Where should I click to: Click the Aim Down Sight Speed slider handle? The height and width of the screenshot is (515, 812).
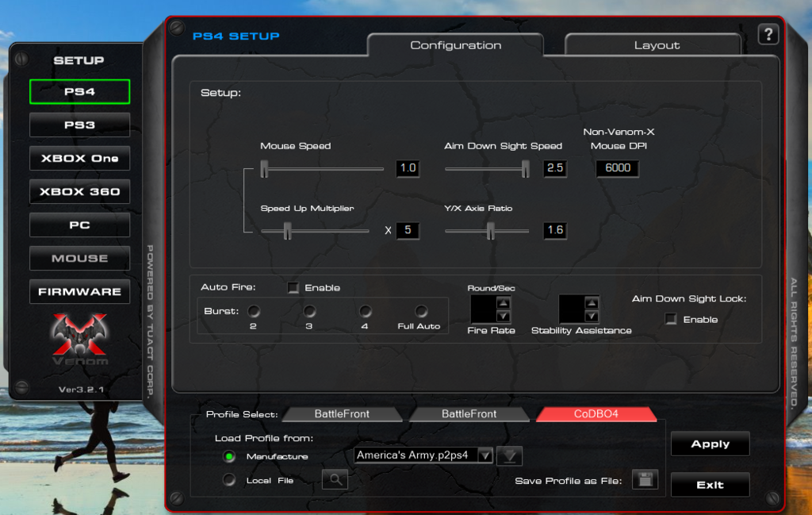click(x=525, y=168)
